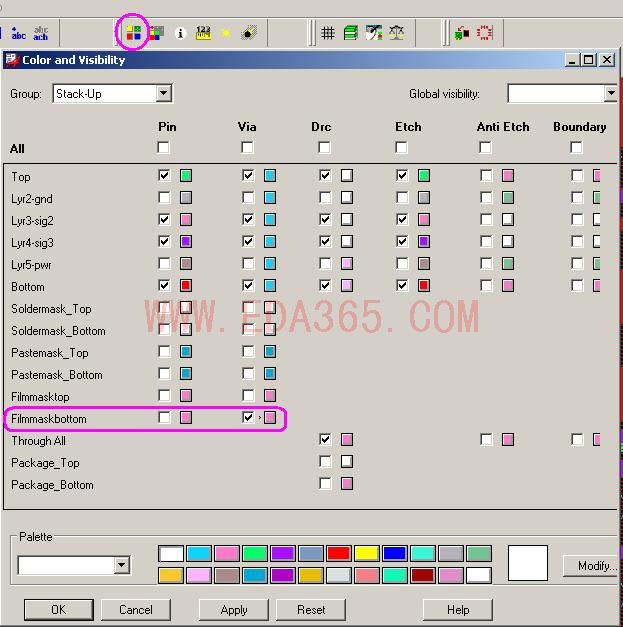The height and width of the screenshot is (627, 623).
Task: Open Help for color dialog
Action: click(458, 609)
